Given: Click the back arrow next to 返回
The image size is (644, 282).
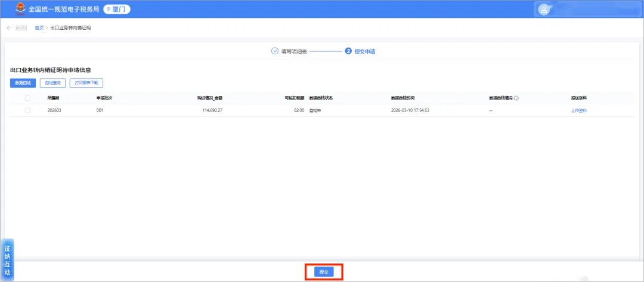Looking at the screenshot, I should 9,28.
